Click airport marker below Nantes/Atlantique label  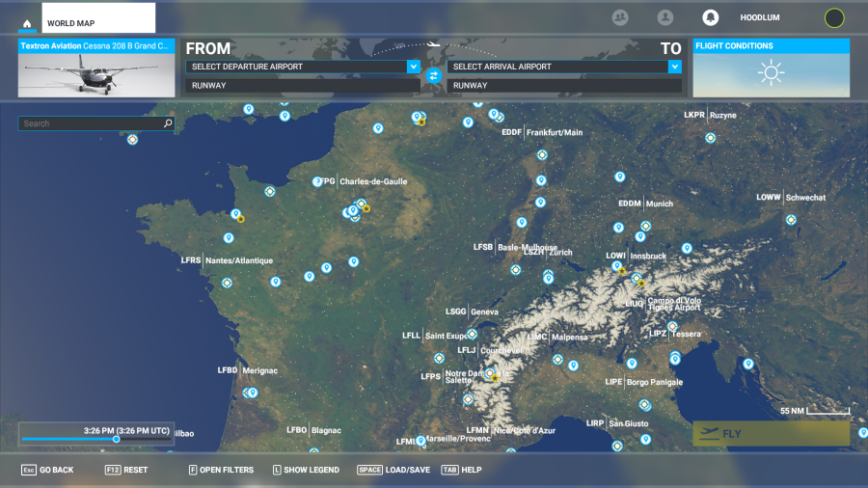coord(227,283)
